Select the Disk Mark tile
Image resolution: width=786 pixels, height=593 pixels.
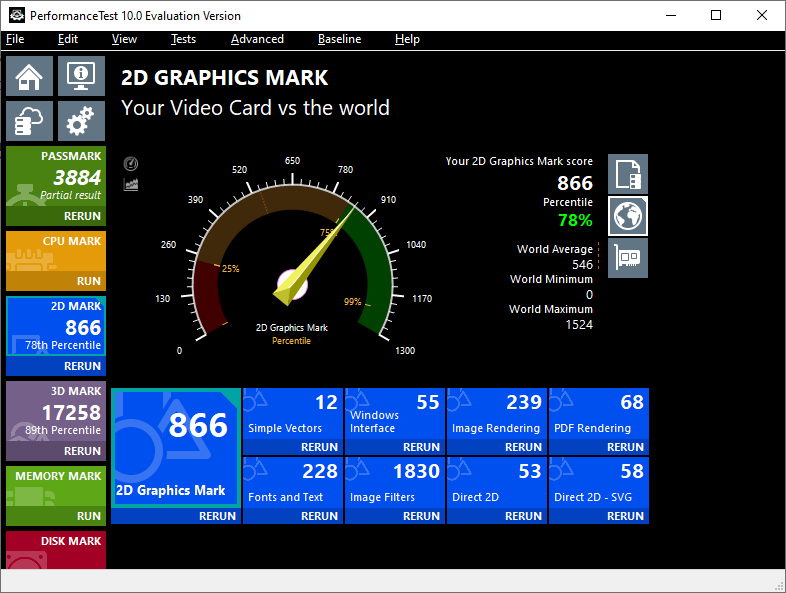coord(56,550)
